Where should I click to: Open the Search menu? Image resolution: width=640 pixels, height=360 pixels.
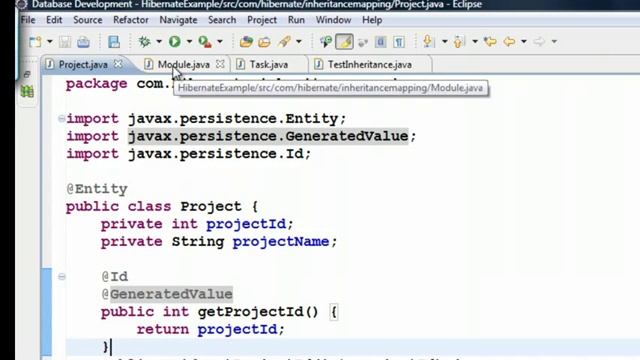click(222, 20)
